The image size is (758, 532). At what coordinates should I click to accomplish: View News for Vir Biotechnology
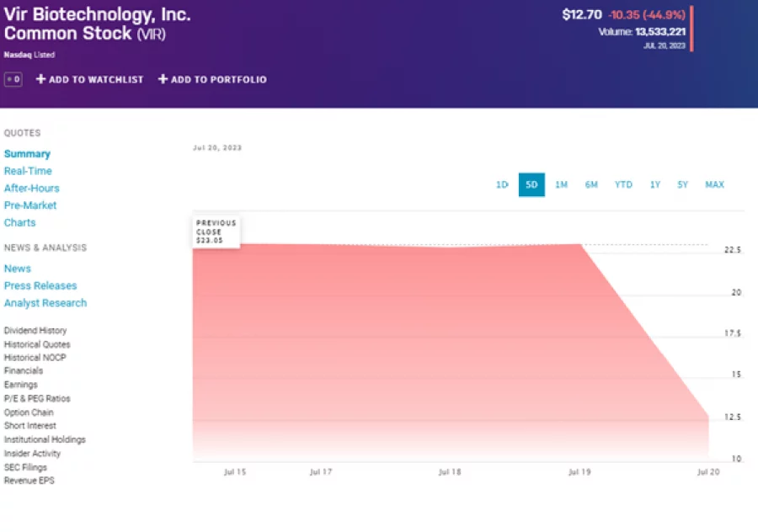17,268
